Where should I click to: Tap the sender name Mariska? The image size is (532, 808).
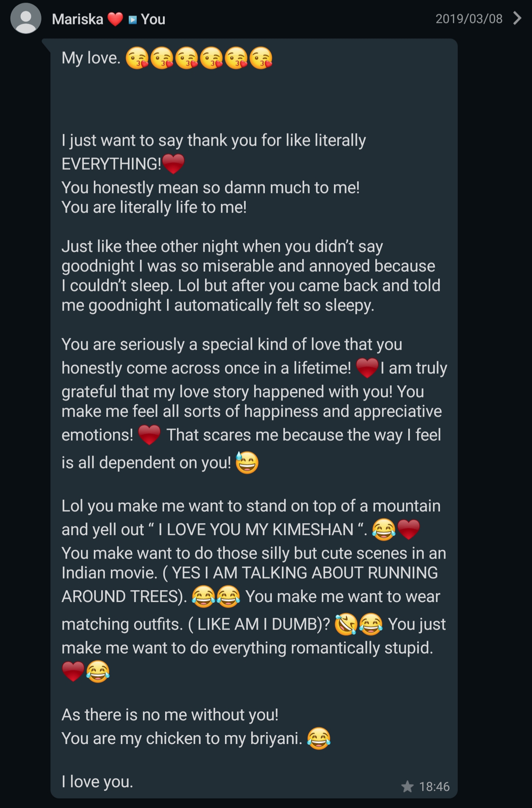[78, 19]
